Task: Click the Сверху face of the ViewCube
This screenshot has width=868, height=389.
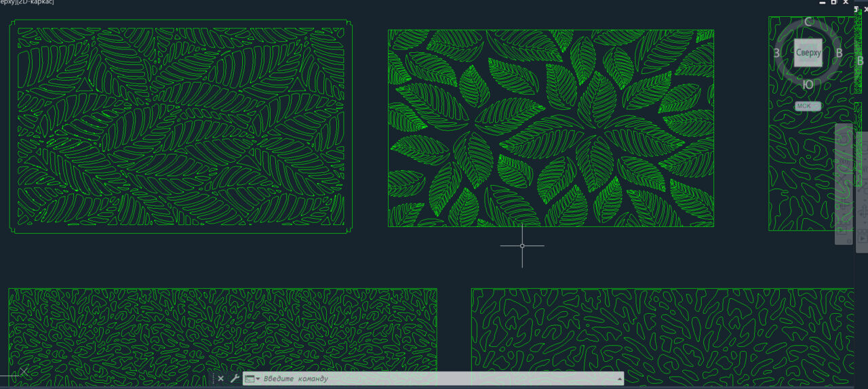Action: click(808, 52)
